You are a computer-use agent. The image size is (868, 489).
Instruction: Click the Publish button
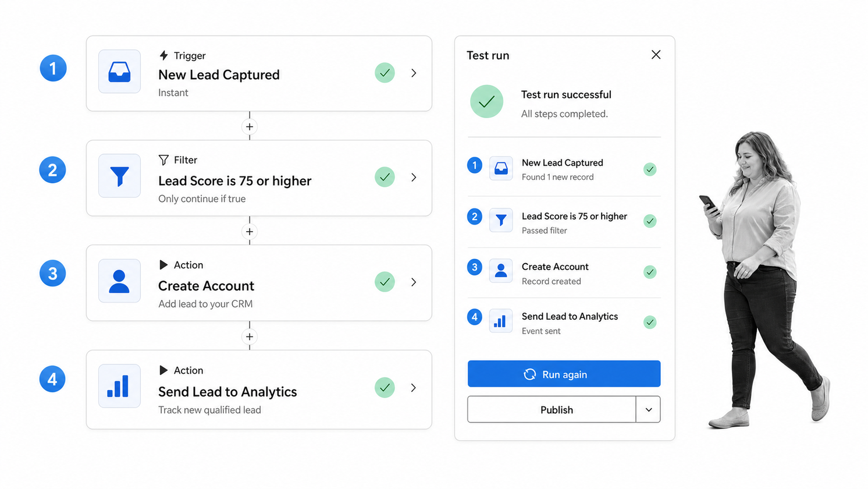(552, 409)
